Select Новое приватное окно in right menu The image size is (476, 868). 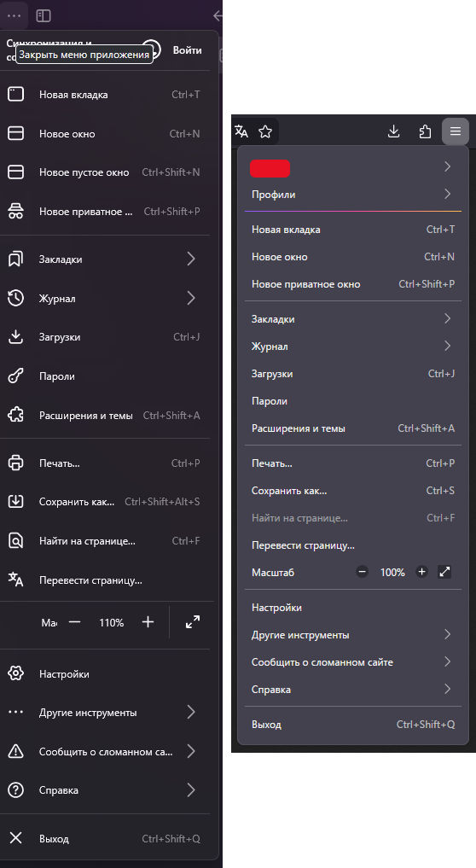352,284
